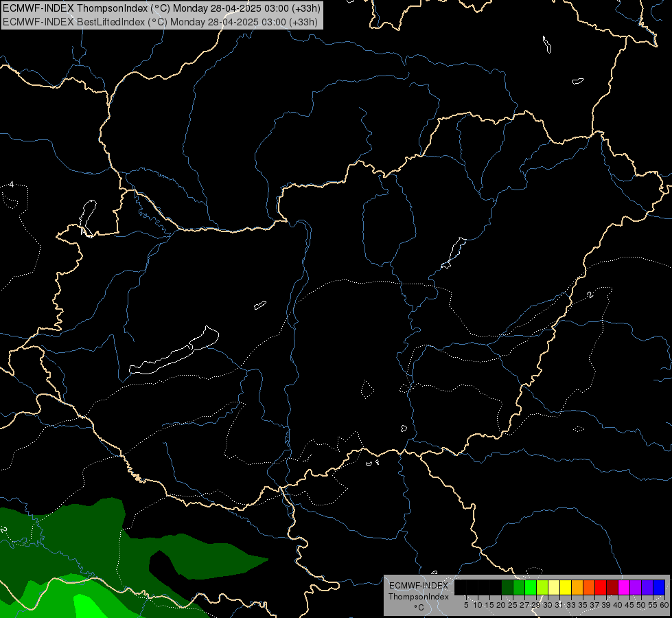The image size is (672, 618).
Task: Click the °C unit label in legend
Action: (419, 607)
